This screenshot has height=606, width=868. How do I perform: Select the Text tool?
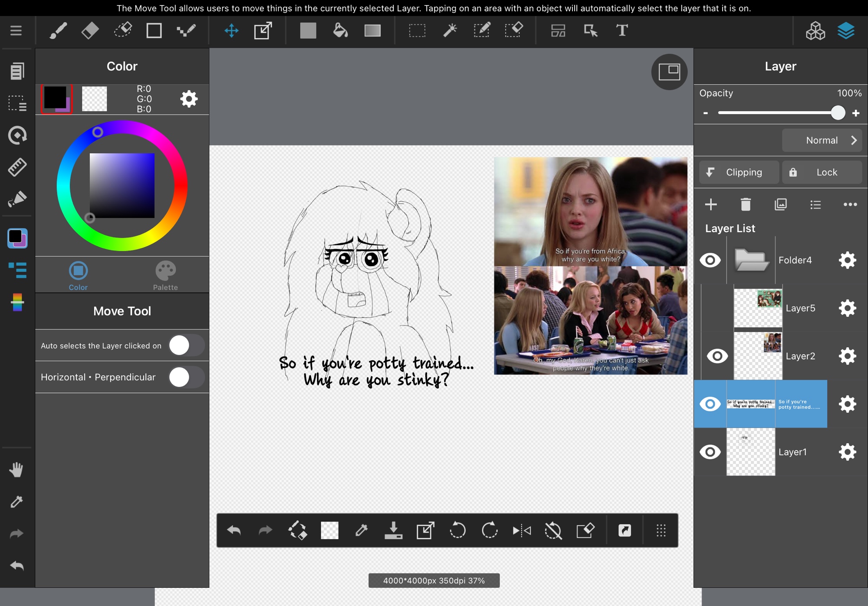622,31
